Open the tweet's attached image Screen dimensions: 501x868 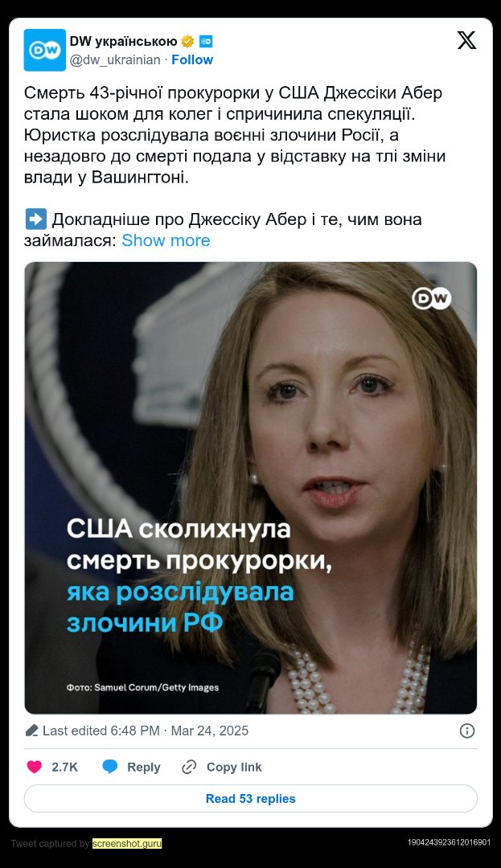tap(251, 488)
